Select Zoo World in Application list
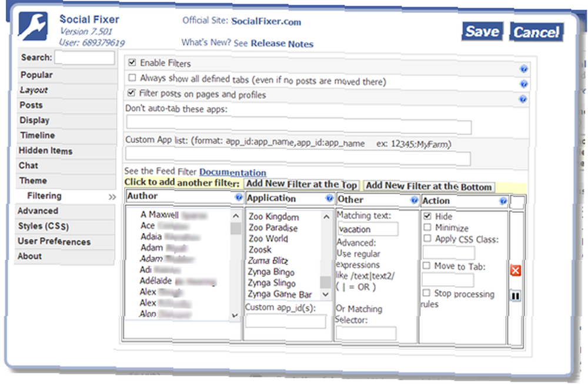The height and width of the screenshot is (384, 588). coord(268,239)
